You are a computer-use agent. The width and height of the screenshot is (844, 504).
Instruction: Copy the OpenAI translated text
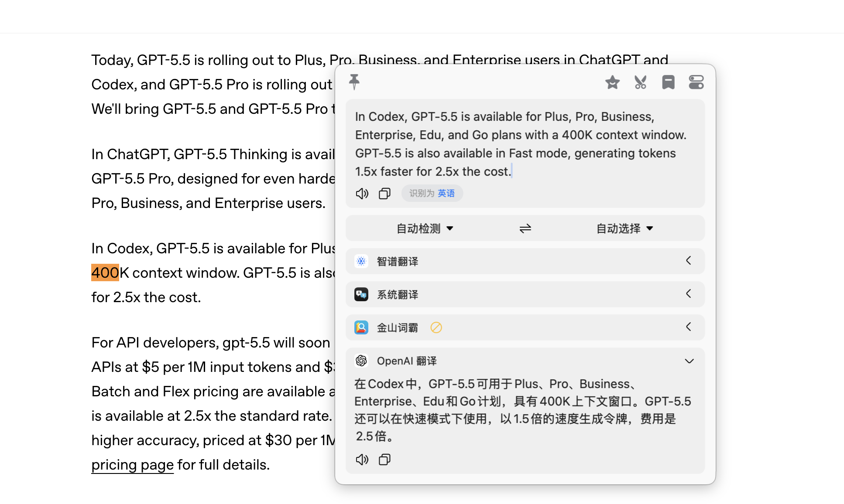click(x=384, y=459)
